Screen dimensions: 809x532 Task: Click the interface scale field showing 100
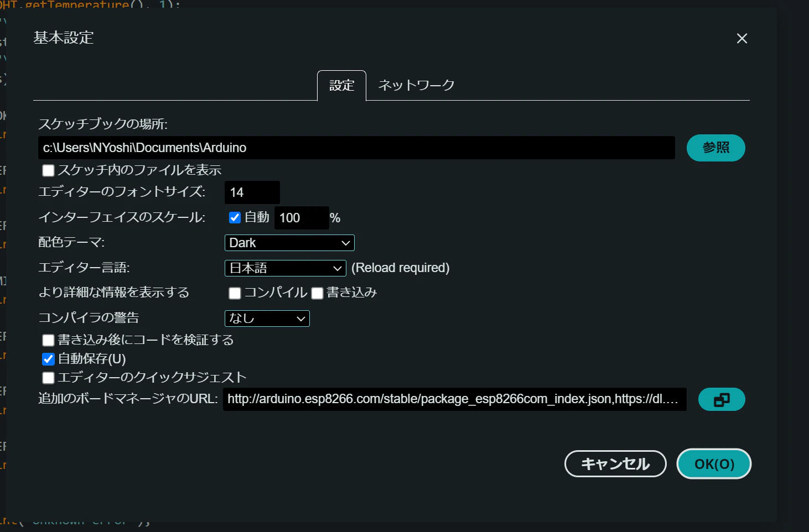click(x=302, y=218)
